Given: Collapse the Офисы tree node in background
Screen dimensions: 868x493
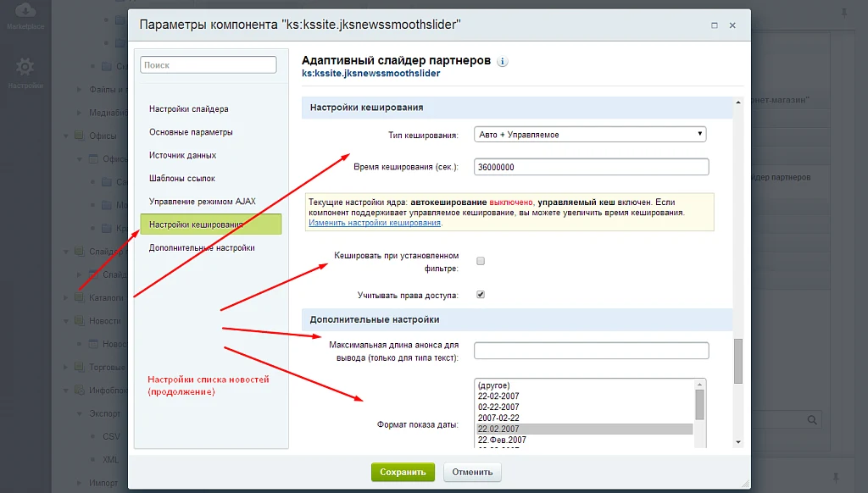Looking at the screenshot, I should coord(65,136).
